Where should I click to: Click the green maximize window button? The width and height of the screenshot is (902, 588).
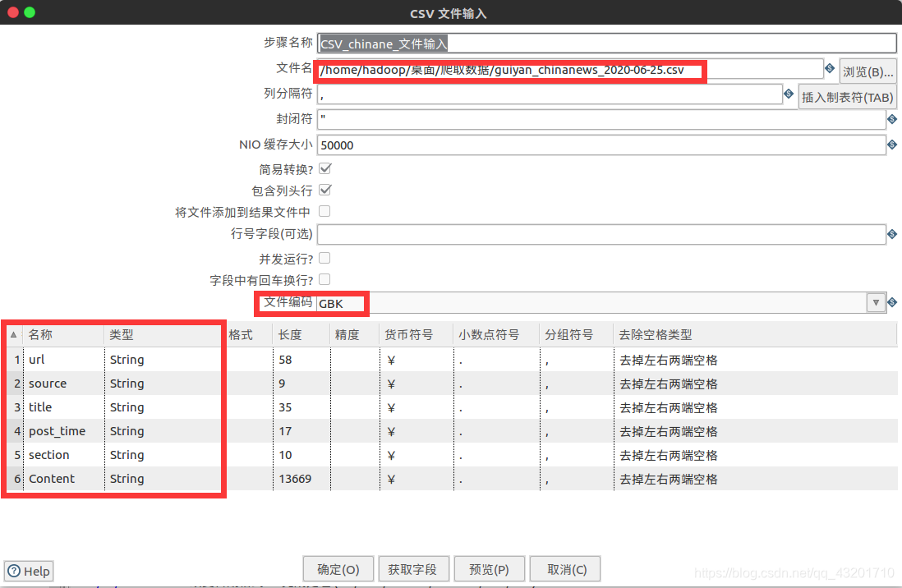(x=30, y=12)
